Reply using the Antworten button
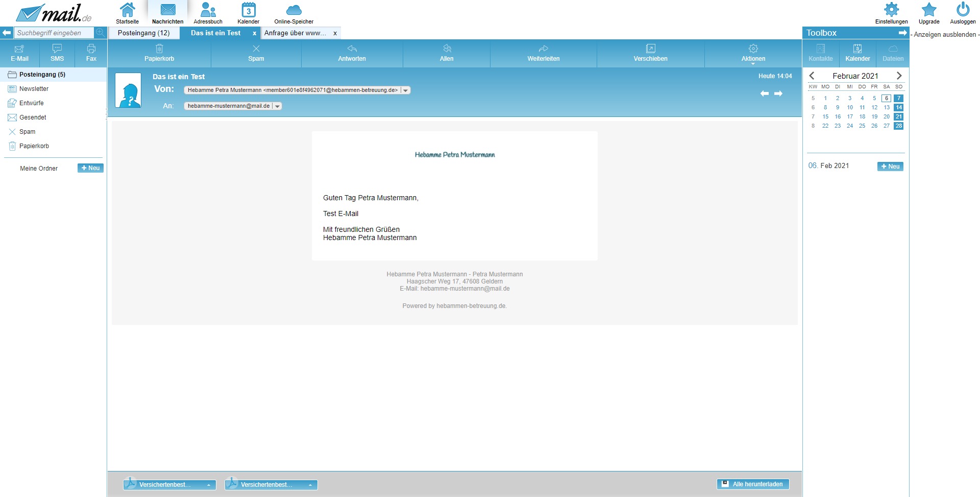The image size is (980, 497). click(352, 53)
